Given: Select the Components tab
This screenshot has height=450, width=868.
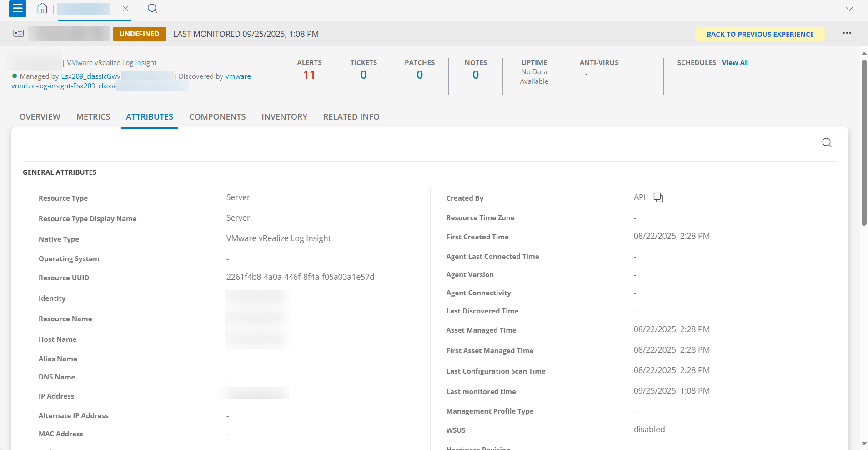Looking at the screenshot, I should point(217,117).
